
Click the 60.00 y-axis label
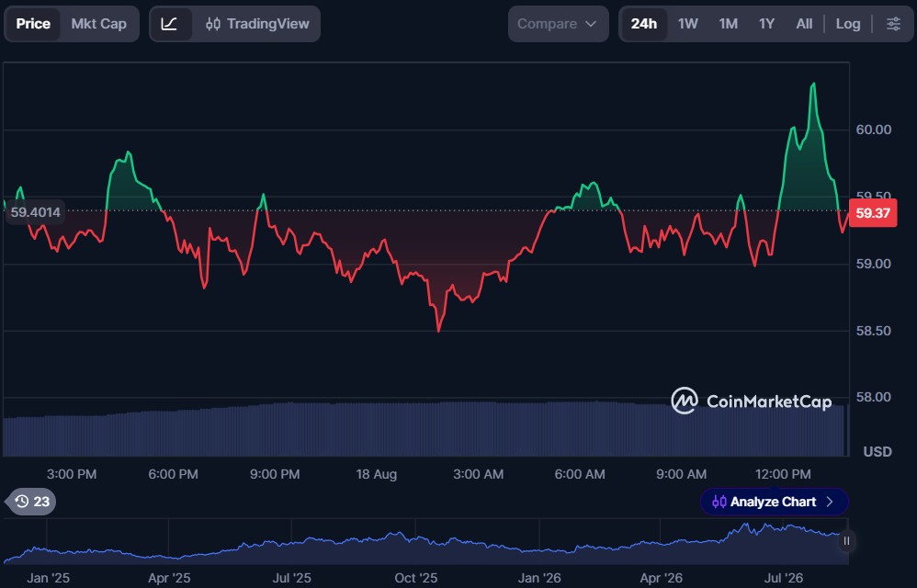874,130
